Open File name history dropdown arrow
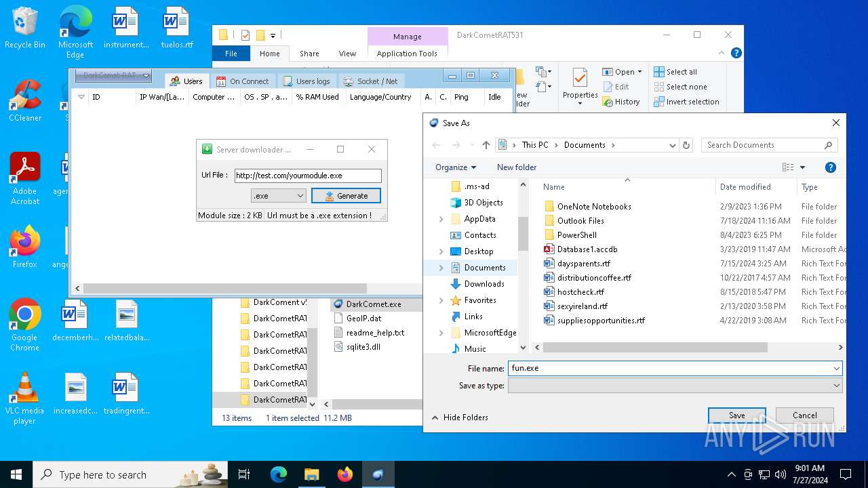The image size is (868, 488). point(837,368)
